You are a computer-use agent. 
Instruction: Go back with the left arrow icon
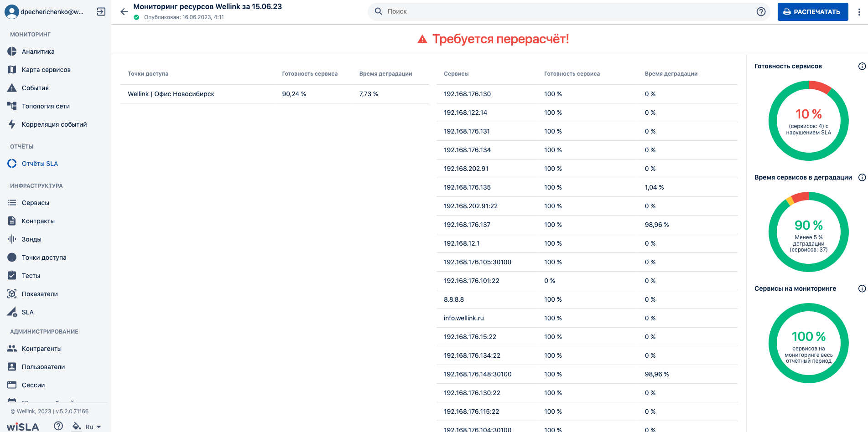pos(124,12)
